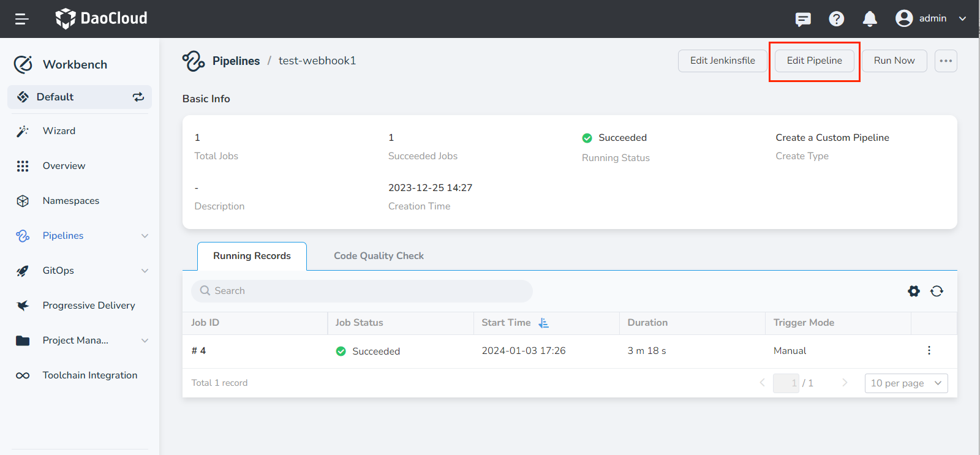Image resolution: width=980 pixels, height=455 pixels.
Task: Select the Running Records tab
Action: (252, 256)
